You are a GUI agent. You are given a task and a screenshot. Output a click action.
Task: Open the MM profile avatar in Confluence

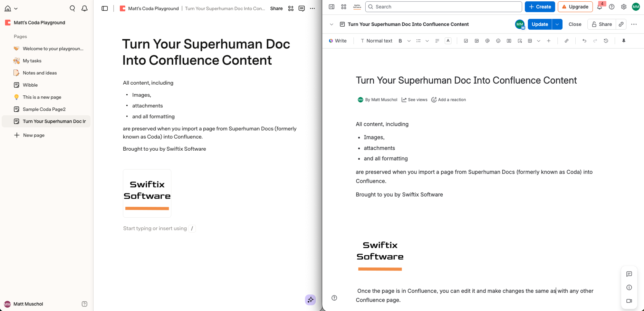coord(636,7)
